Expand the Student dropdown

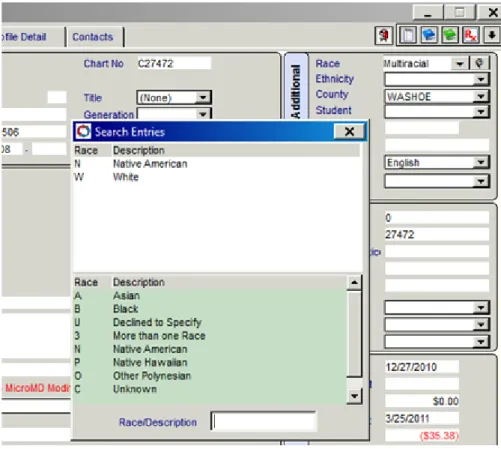(481, 112)
